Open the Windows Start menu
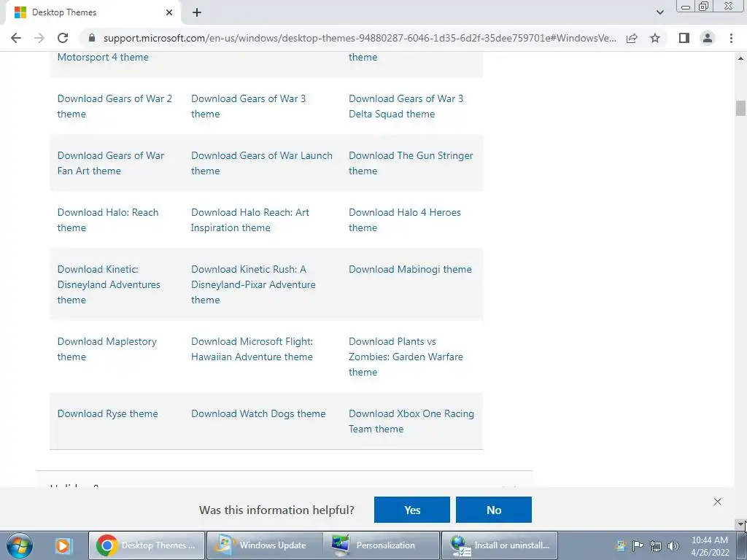Viewport: 747px width, 560px height. coord(19,545)
